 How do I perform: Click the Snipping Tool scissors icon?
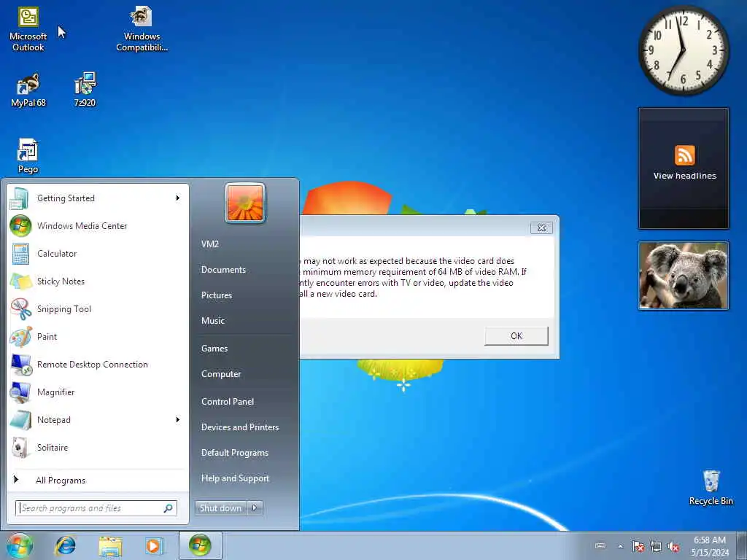(x=20, y=308)
